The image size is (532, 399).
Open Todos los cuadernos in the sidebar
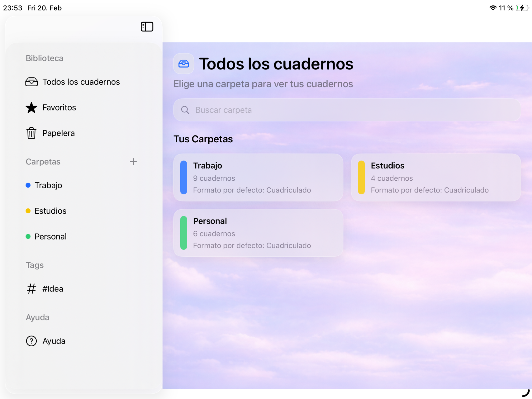tap(81, 82)
